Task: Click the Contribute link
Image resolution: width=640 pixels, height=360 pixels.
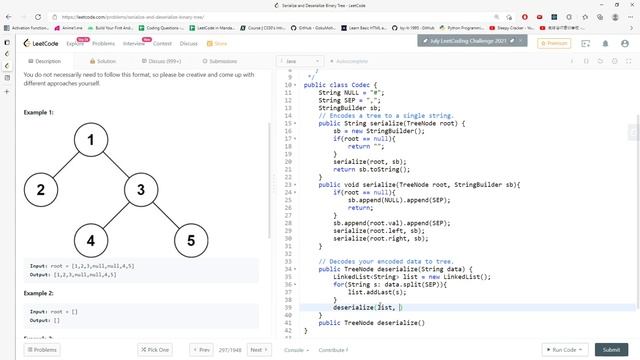Action: point(333,350)
